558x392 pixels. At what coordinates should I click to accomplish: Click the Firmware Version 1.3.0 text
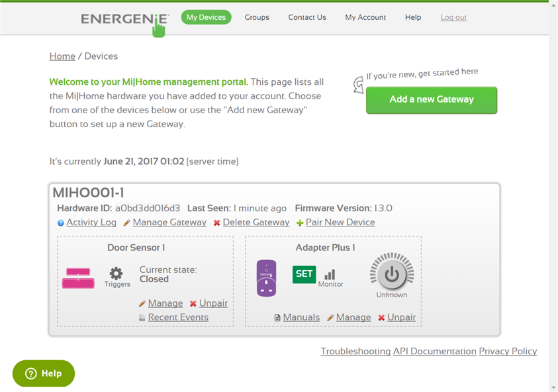tap(344, 208)
